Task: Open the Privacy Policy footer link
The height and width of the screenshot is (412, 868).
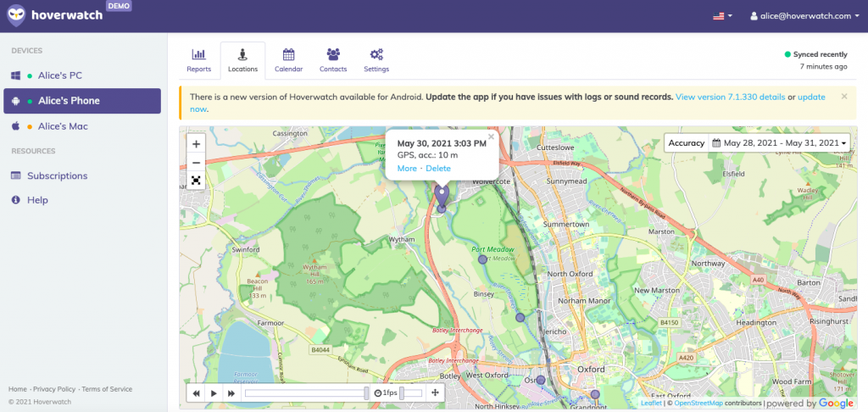Action: tap(54, 389)
